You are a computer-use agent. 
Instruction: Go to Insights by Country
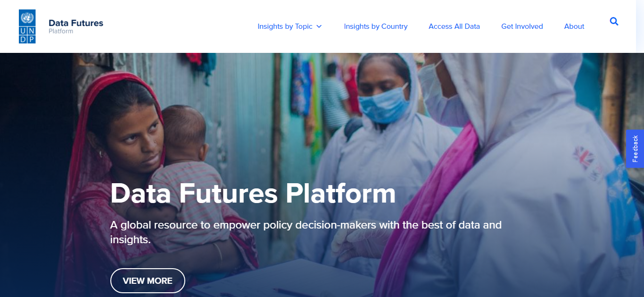tap(376, 26)
